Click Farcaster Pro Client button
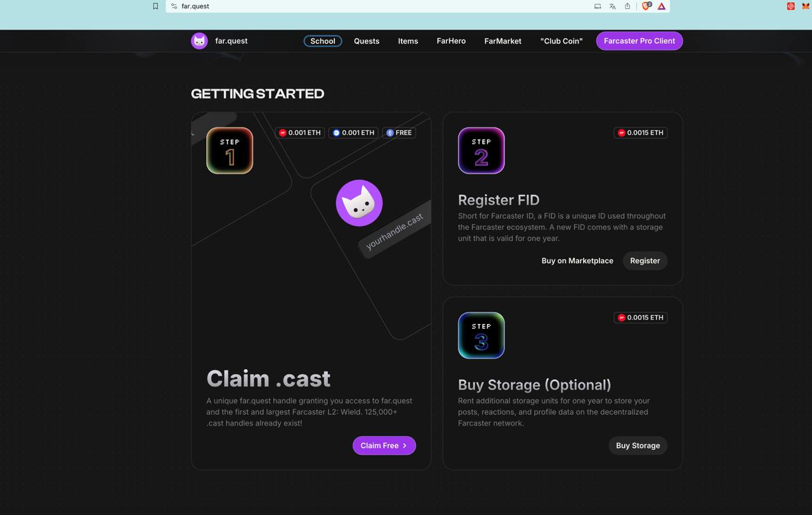 [x=639, y=41]
